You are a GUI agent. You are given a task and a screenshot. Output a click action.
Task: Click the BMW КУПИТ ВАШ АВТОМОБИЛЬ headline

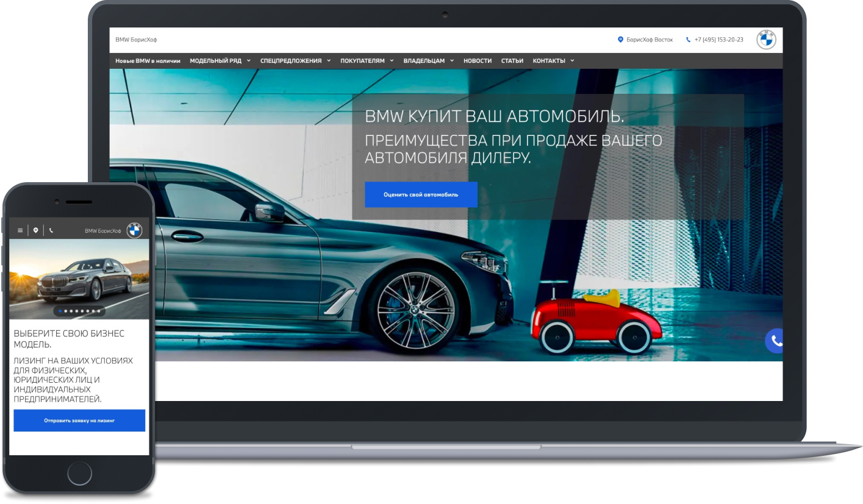click(x=495, y=116)
